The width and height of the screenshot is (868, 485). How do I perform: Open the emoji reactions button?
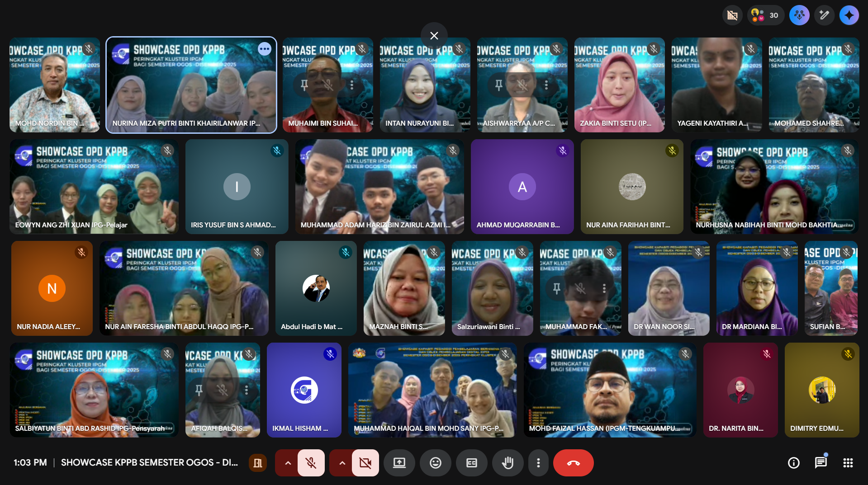click(435, 462)
